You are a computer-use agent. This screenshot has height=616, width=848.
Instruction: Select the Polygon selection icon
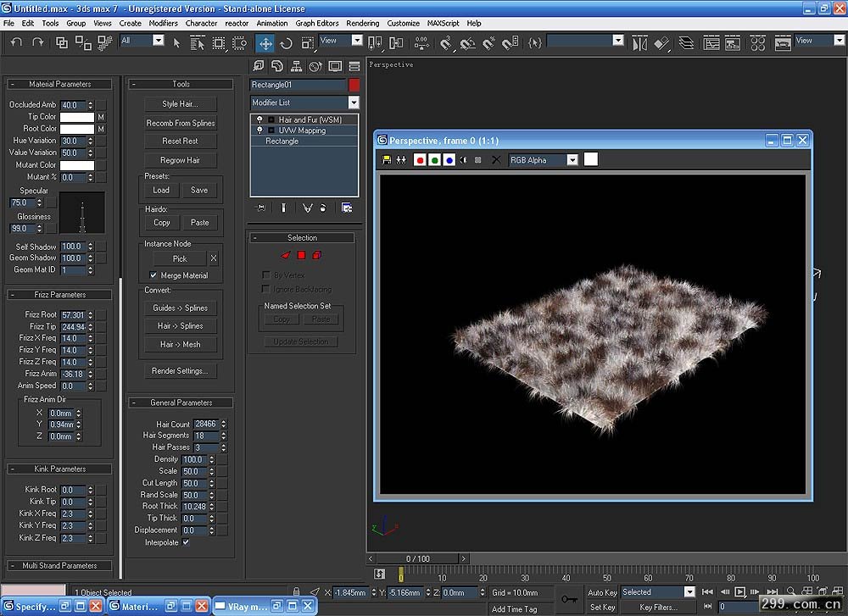coord(301,255)
